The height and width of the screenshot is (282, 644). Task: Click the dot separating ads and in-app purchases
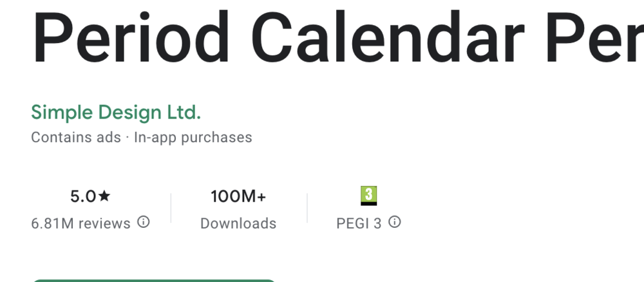128,138
